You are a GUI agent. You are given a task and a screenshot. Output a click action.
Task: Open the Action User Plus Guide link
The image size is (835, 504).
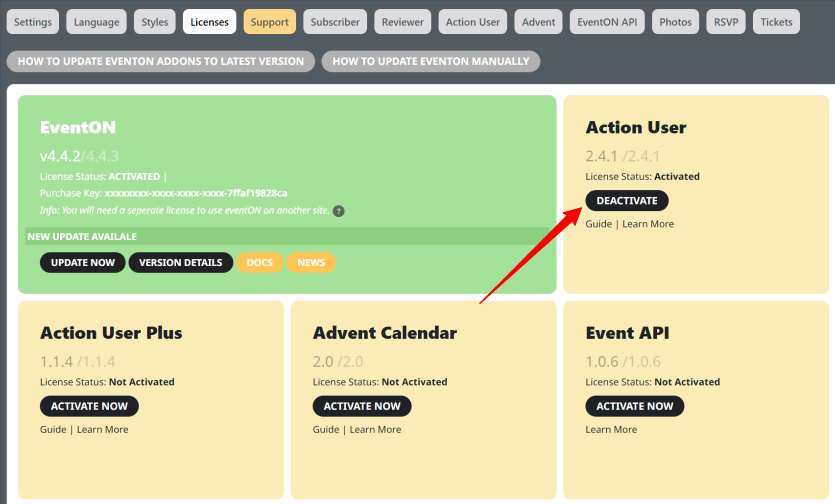pyautogui.click(x=53, y=430)
